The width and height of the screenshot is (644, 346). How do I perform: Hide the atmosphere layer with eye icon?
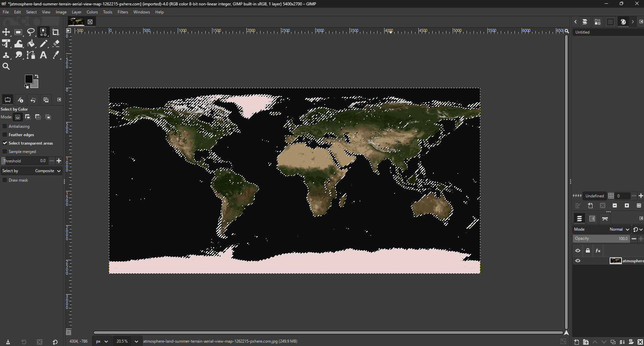click(578, 261)
